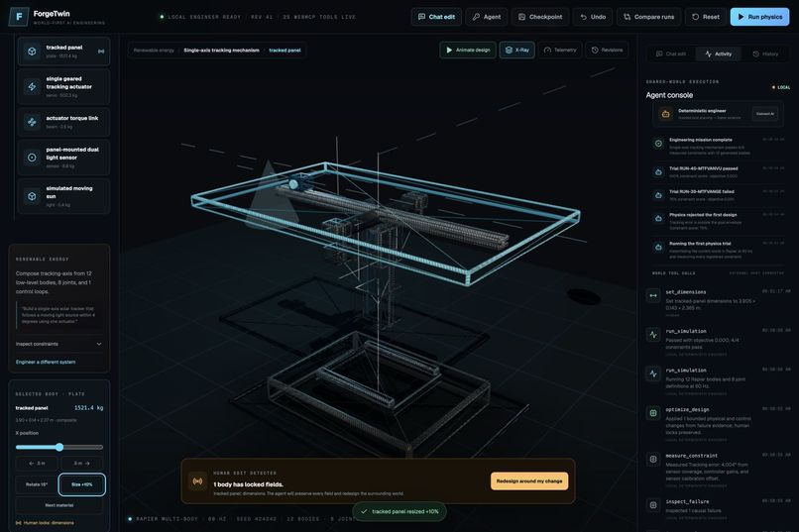Viewport: 799px width, 532px height.
Task: Click the Physics rejected the first design icon
Action: tap(658, 218)
